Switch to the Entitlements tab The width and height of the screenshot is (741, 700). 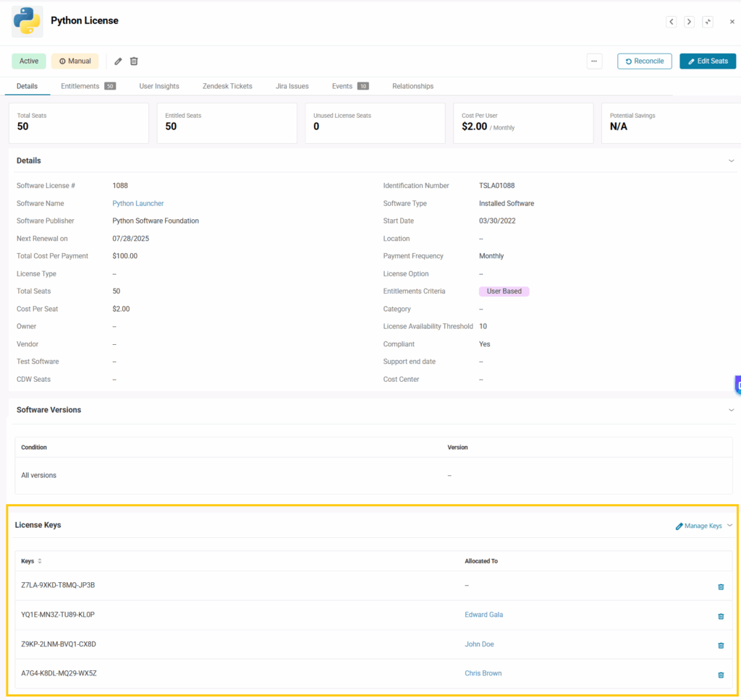[x=88, y=87]
